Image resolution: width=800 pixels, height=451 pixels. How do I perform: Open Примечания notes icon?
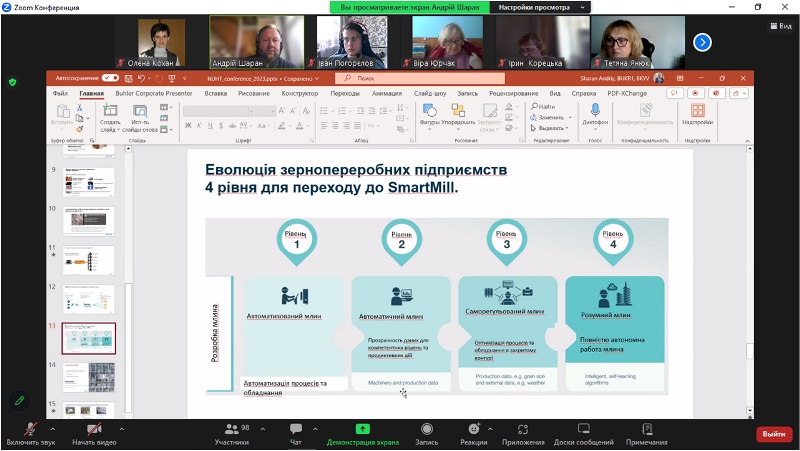tap(646, 429)
